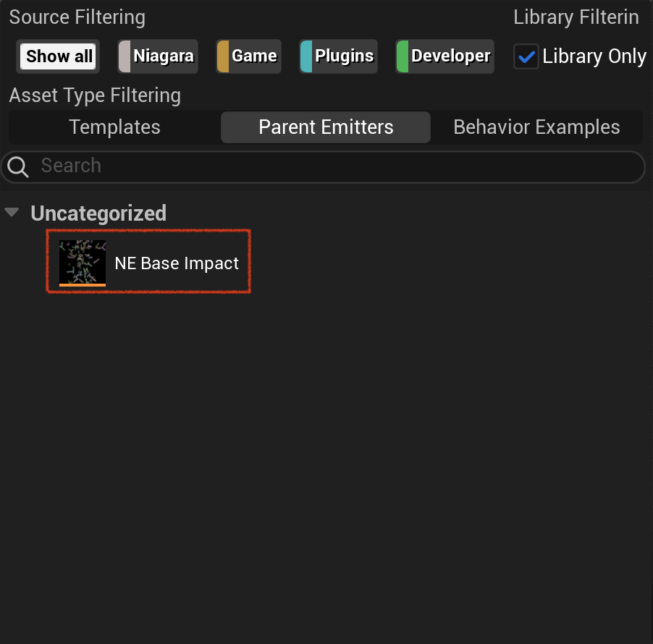Click the Library Only label text
653x644 pixels.
[594, 56]
